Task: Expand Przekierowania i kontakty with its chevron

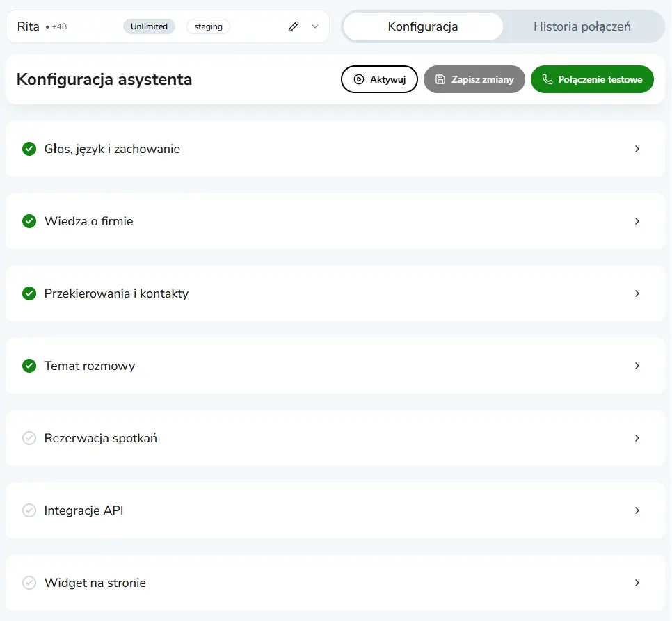Action: point(637,293)
